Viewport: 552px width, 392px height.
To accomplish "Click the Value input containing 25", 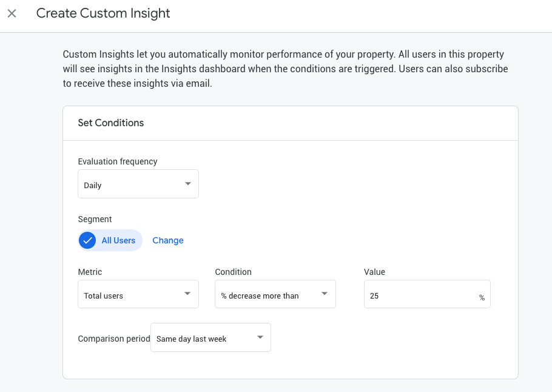I will (x=419, y=295).
